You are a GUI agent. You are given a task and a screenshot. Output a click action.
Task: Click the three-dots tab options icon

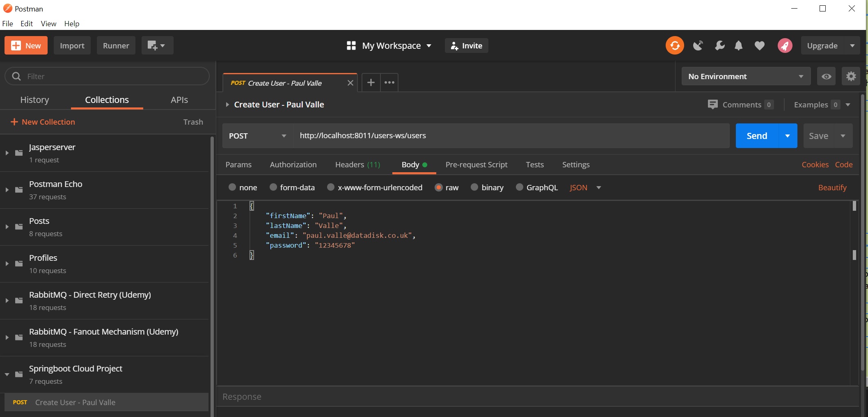(x=389, y=83)
